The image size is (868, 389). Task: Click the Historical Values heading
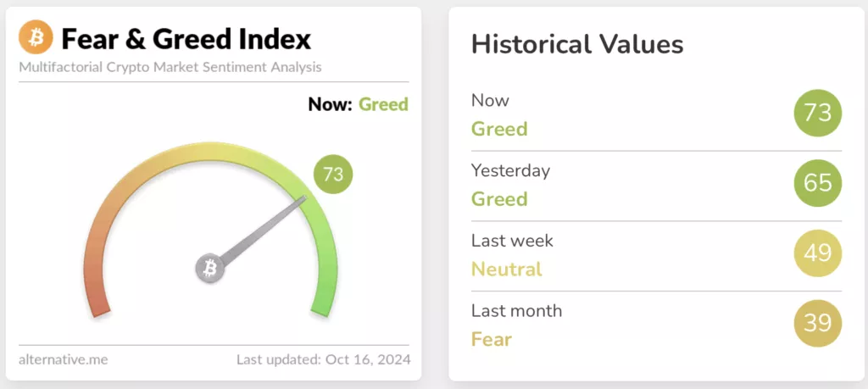coord(577,44)
